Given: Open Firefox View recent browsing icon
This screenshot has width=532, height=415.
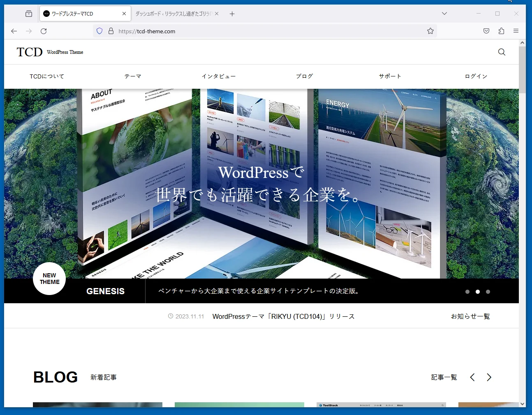Looking at the screenshot, I should [x=29, y=14].
